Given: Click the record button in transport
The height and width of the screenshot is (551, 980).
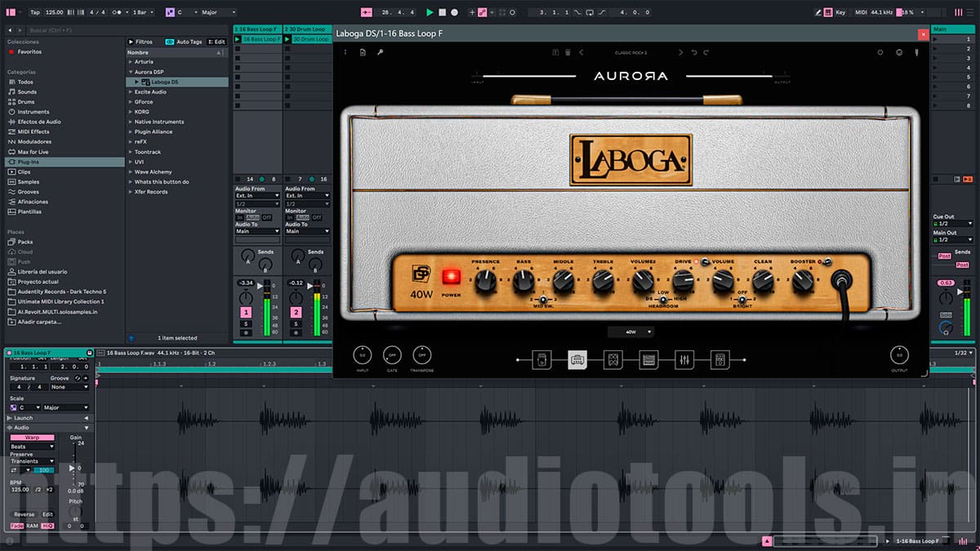Looking at the screenshot, I should (454, 12).
